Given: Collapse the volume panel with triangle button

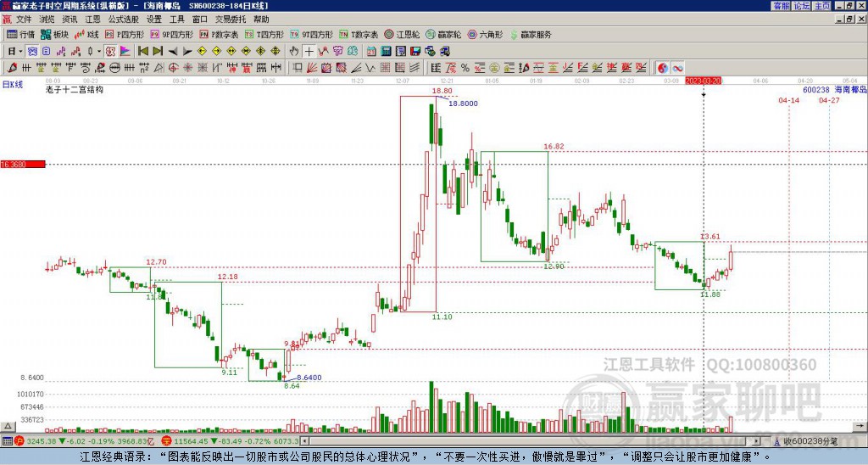Looking at the screenshot, I should point(8,426).
